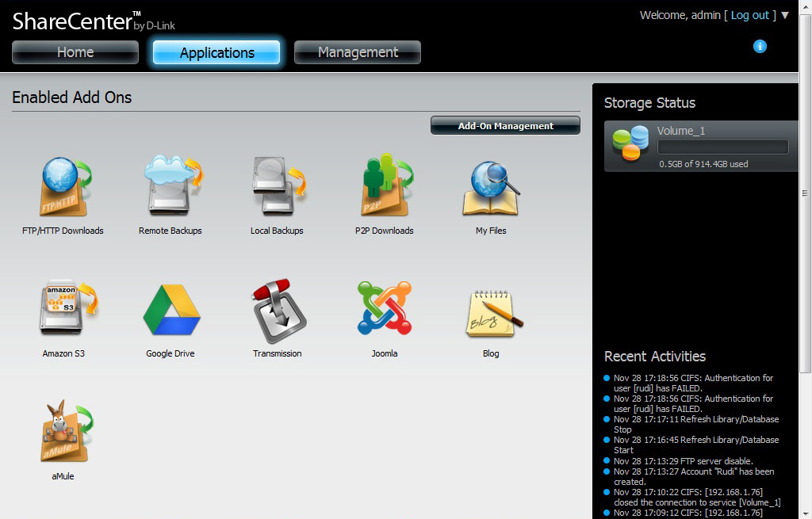This screenshot has height=519, width=812.
Task: Click the 17:10:22 CIFS closed connection entry
Action: click(697, 498)
